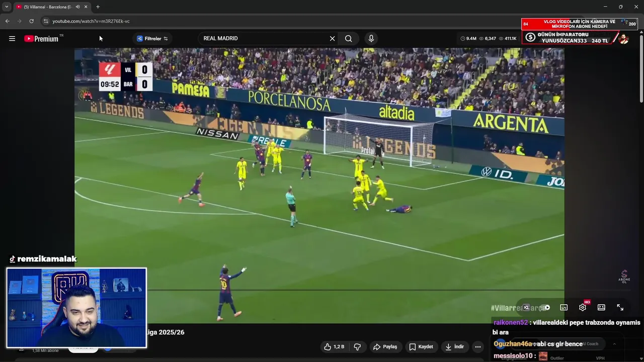Click the IQ search icon in player
This screenshot has width=644, height=362.
pyautogui.click(x=526, y=307)
